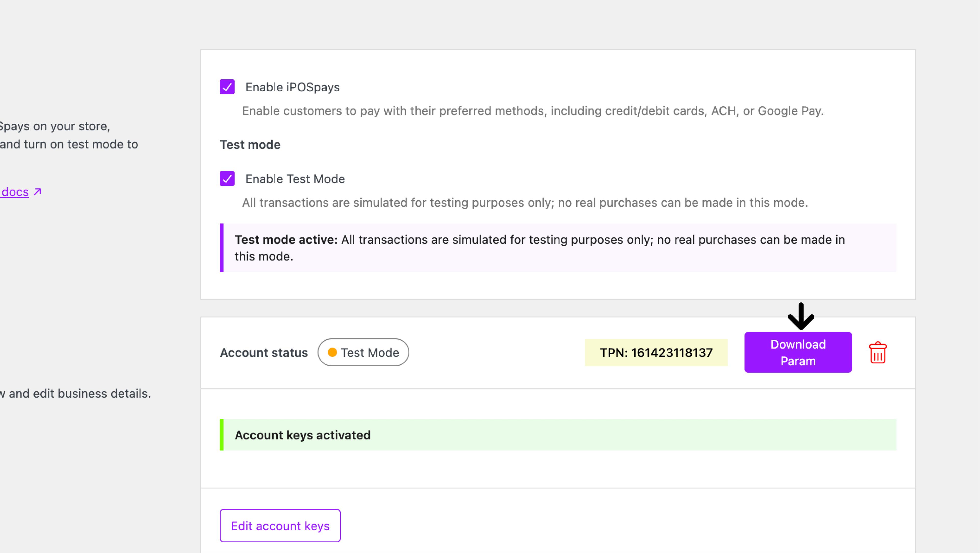Click the Enable Test Mode label text
The image size is (980, 553).
tap(295, 179)
